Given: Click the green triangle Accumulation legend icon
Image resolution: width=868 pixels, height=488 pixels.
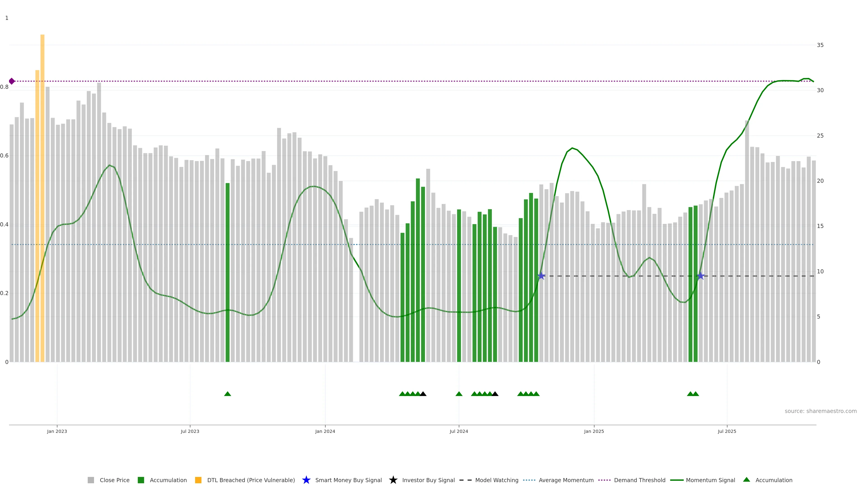Looking at the screenshot, I should pos(746,480).
